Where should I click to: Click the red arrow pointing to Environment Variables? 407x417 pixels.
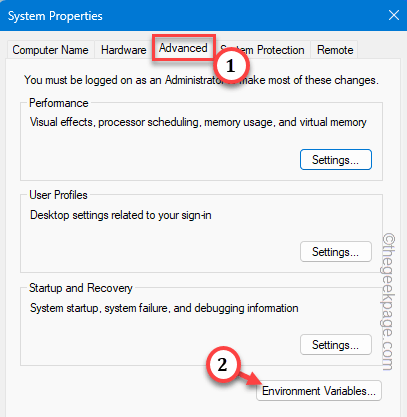point(249,379)
